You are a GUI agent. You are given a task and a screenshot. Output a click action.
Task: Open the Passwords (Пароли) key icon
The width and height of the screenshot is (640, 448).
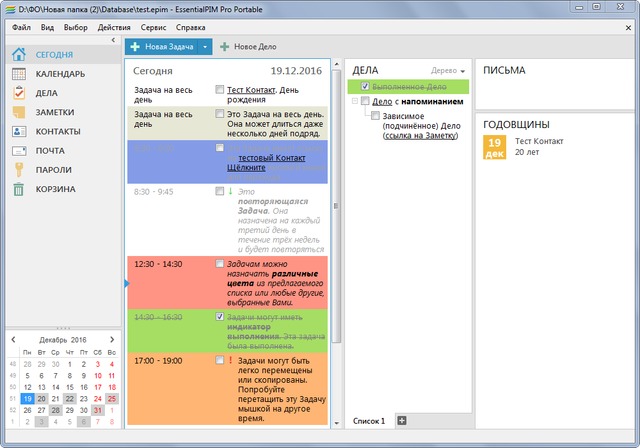click(19, 169)
